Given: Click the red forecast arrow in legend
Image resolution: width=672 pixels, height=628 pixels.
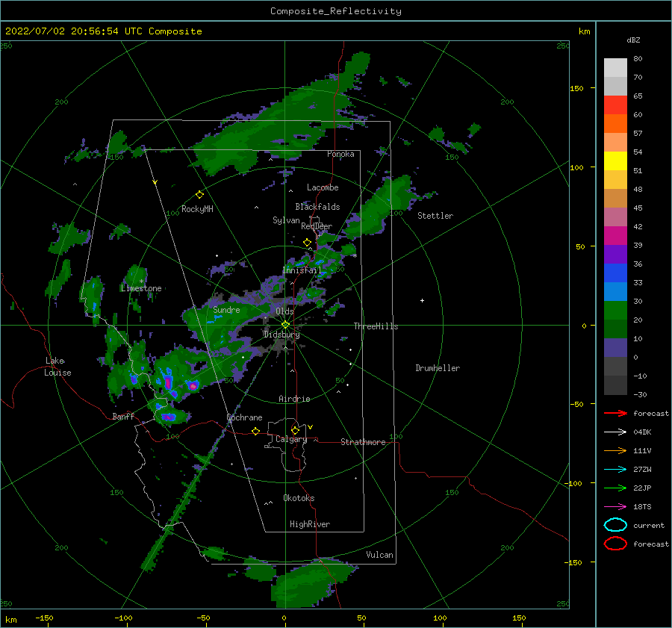Looking at the screenshot, I should [x=615, y=413].
